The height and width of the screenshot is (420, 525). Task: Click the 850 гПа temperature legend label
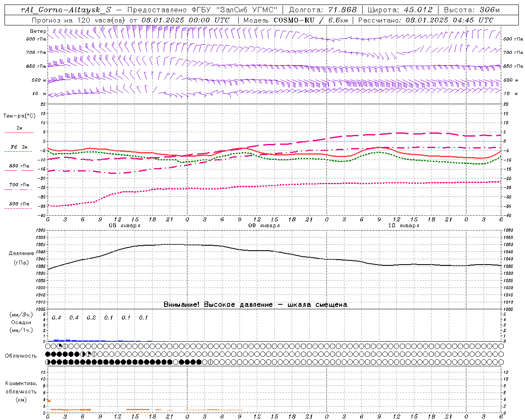tap(19, 166)
